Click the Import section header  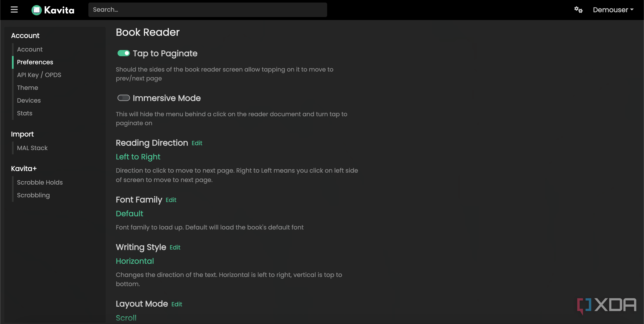22,134
